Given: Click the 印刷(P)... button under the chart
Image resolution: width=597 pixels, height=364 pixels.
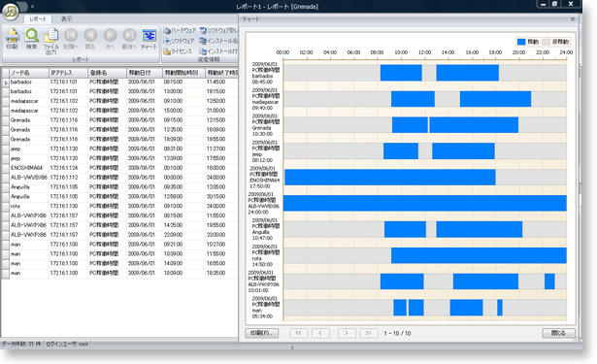Looking at the screenshot, I should point(261,333).
